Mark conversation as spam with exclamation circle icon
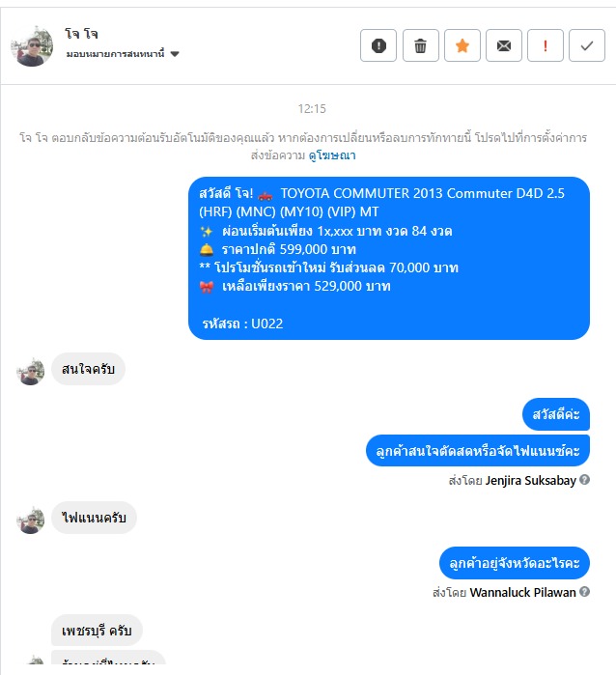Screen dimensions: 616x675 click(x=378, y=45)
